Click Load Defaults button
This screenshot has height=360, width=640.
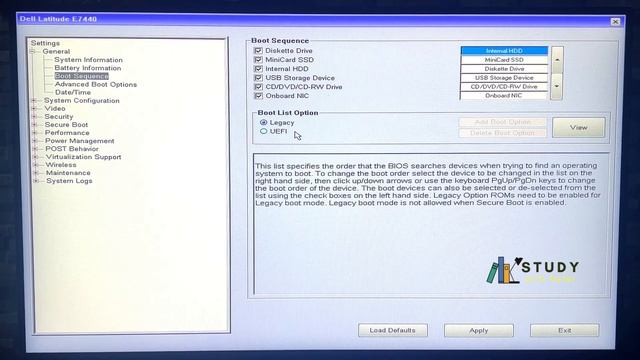[393, 330]
